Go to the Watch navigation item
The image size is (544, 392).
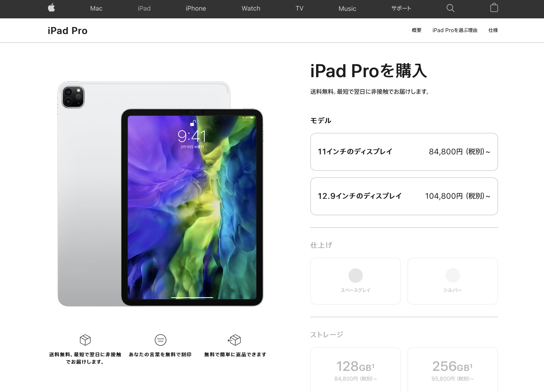coord(251,9)
